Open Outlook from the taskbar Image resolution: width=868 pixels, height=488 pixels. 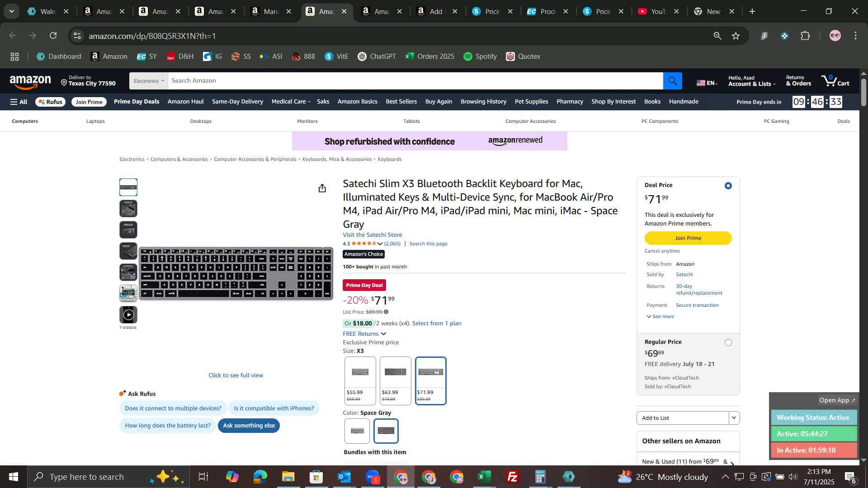pos(344,477)
